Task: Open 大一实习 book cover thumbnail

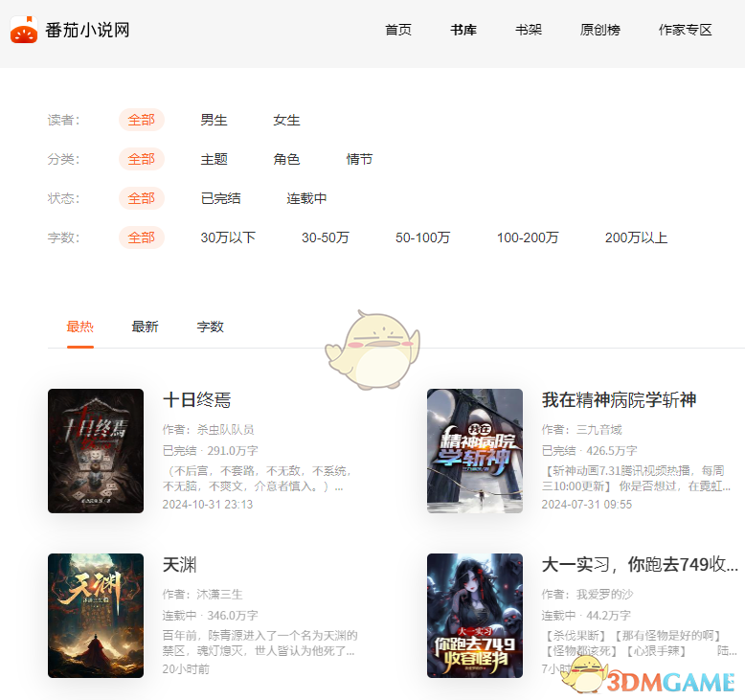Action: tap(475, 616)
